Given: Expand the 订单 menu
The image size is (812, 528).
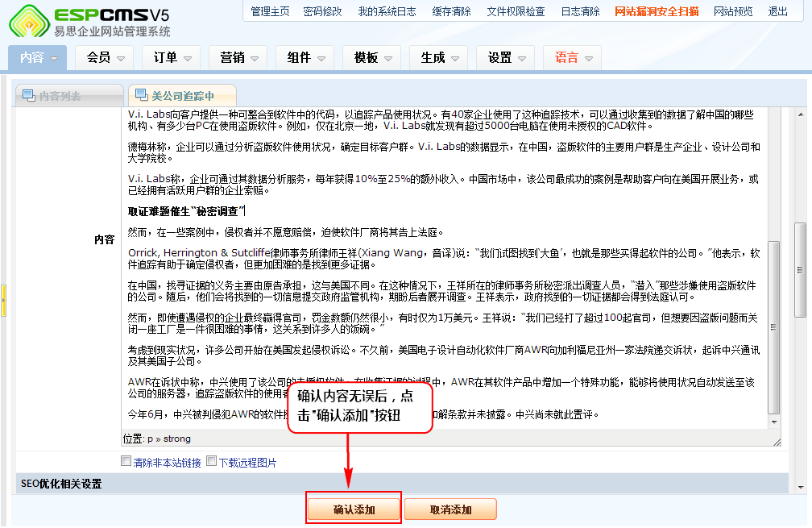Looking at the screenshot, I should pos(171,57).
